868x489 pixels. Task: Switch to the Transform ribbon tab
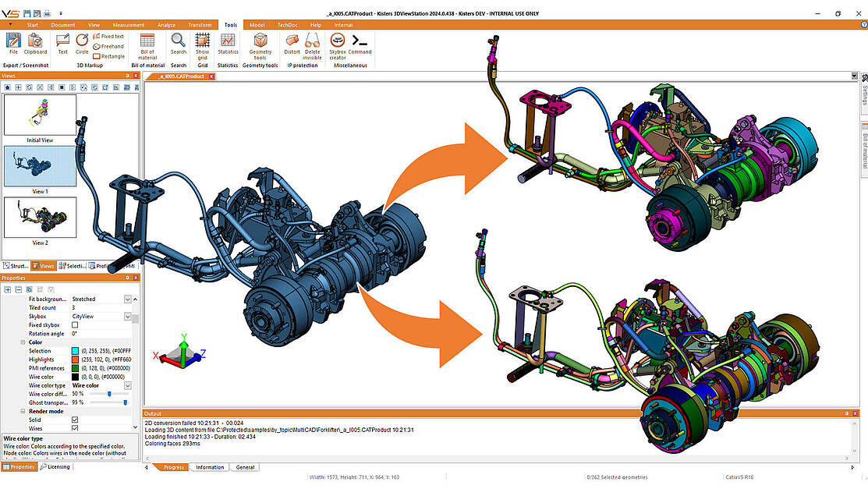tap(200, 25)
